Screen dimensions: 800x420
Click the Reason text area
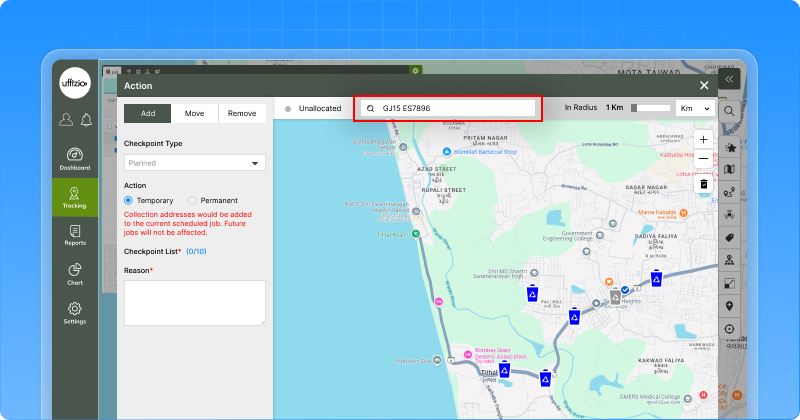(194, 302)
